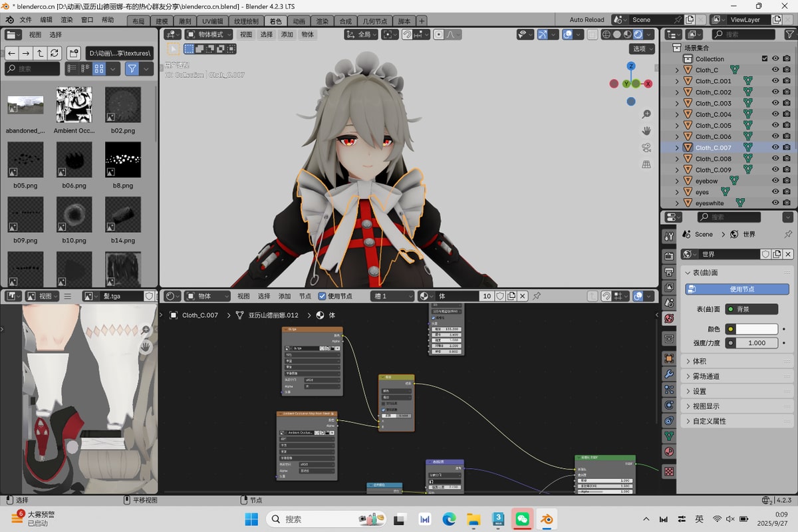Switch file browser to vertical list view
Image resolution: width=798 pixels, height=532 pixels.
[71, 68]
